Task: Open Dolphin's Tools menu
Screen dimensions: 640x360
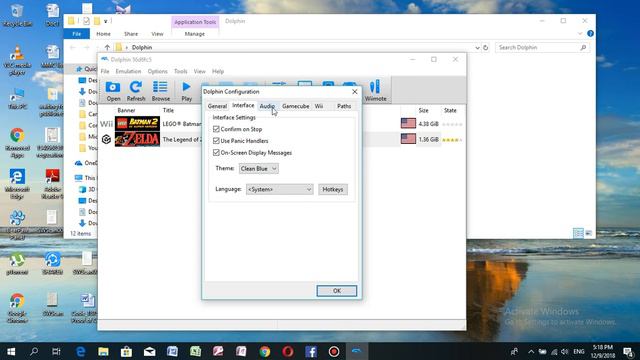Action: 180,71
